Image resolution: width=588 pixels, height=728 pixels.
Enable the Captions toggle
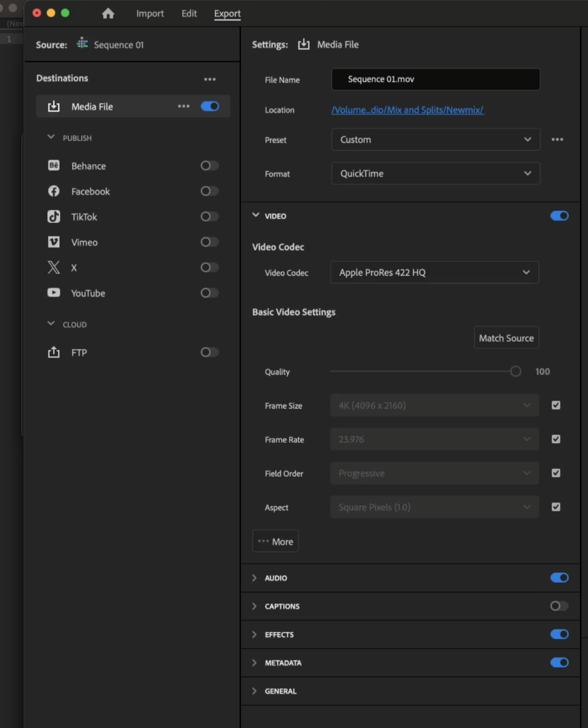(x=560, y=606)
